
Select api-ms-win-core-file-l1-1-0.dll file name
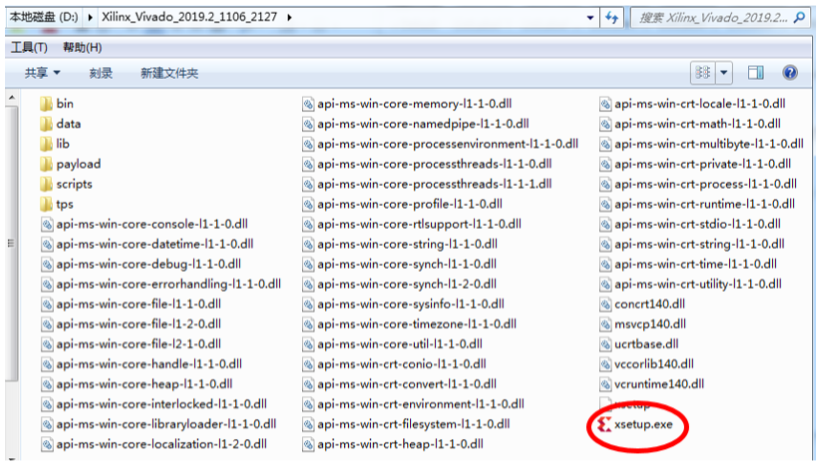point(139,305)
